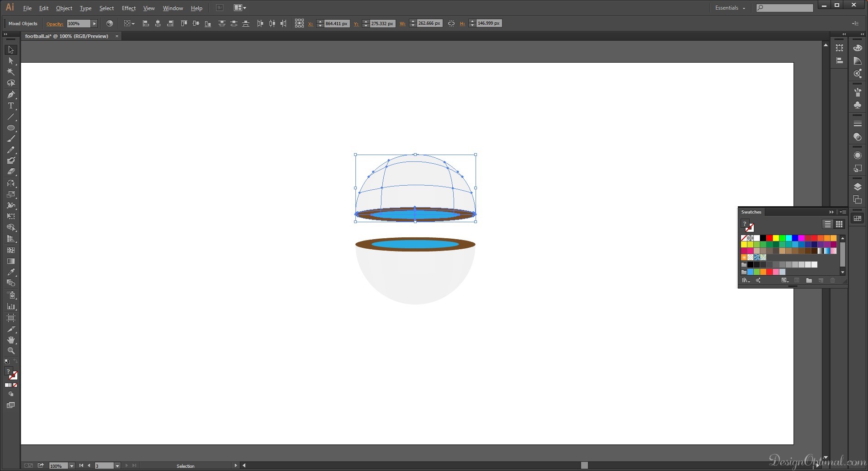Select the Blend tool
The image size is (868, 471).
coord(11,283)
